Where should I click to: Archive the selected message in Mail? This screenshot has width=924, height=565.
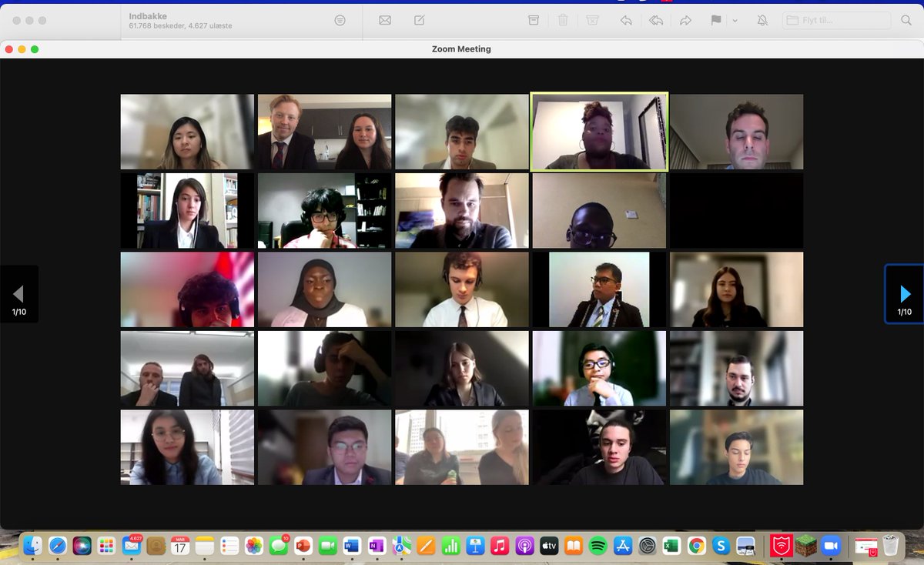click(534, 20)
